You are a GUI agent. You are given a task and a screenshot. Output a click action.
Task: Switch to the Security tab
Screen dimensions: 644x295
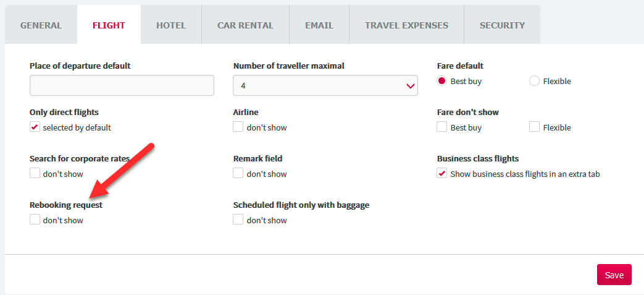coord(502,25)
